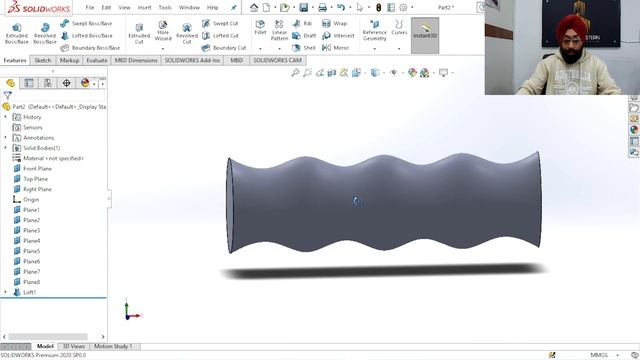Choose the Lofted Cut tool
Image resolution: width=640 pixels, height=360 pixels.
click(x=220, y=36)
